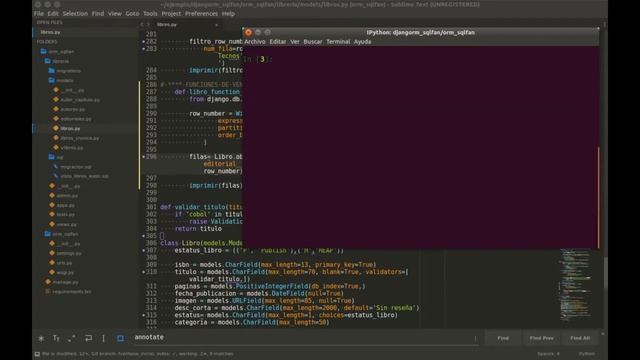Open libros.py under Open Files
This screenshot has height=360, width=640.
(50, 32)
